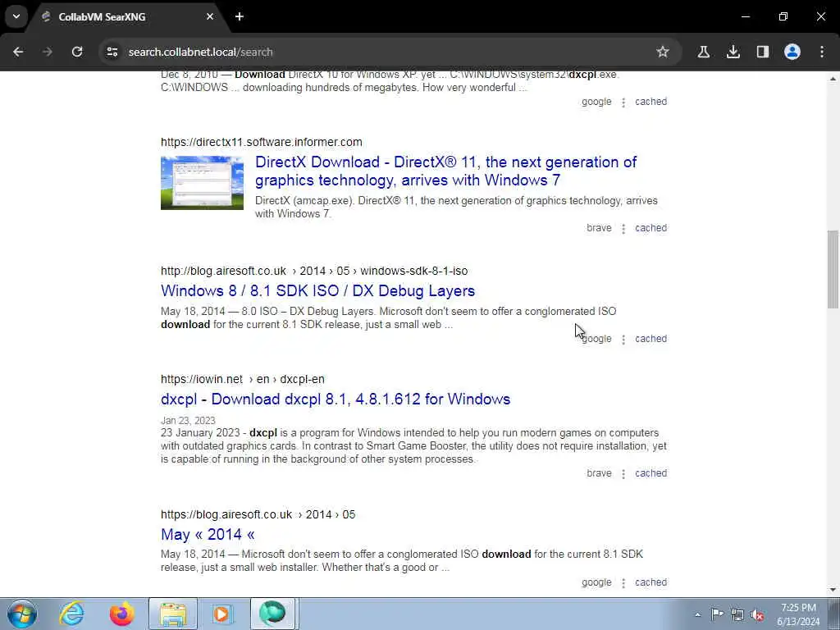Viewport: 840px width, 630px height.
Task: Open Windows 8 / 8.1 SDK ISO result
Action: (x=317, y=290)
